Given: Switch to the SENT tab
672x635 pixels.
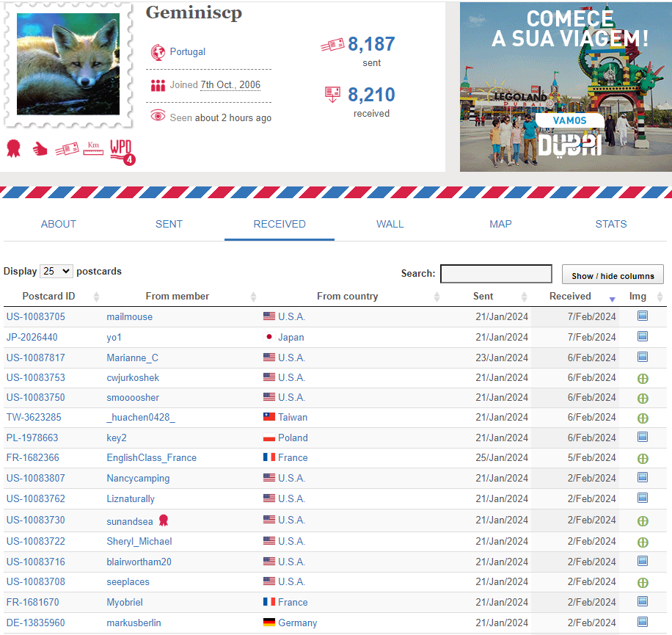Looking at the screenshot, I should coord(169,224).
